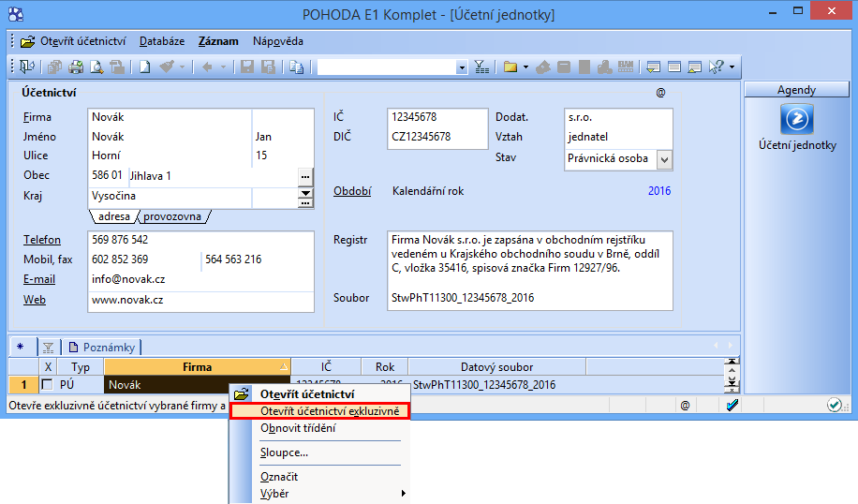Select the asterisk tab below form
Viewport: 858px width, 504px height.
click(x=21, y=347)
